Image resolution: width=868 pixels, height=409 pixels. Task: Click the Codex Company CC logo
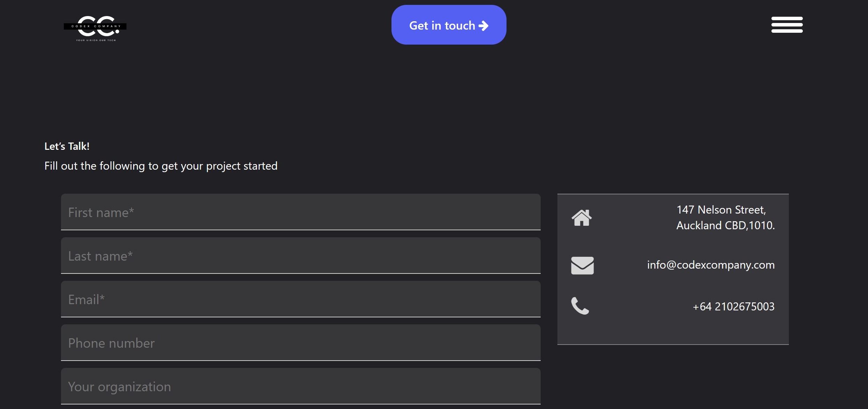click(x=95, y=26)
